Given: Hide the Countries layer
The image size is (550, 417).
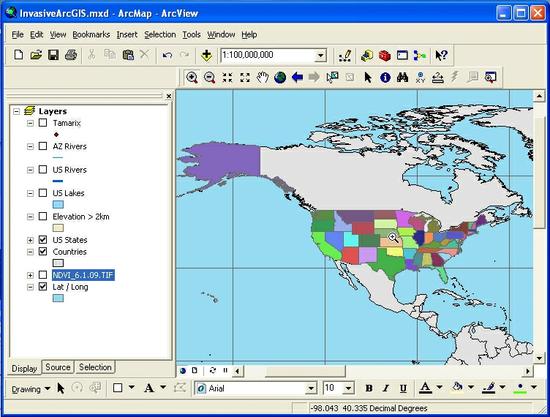Looking at the screenshot, I should pyautogui.click(x=43, y=251).
